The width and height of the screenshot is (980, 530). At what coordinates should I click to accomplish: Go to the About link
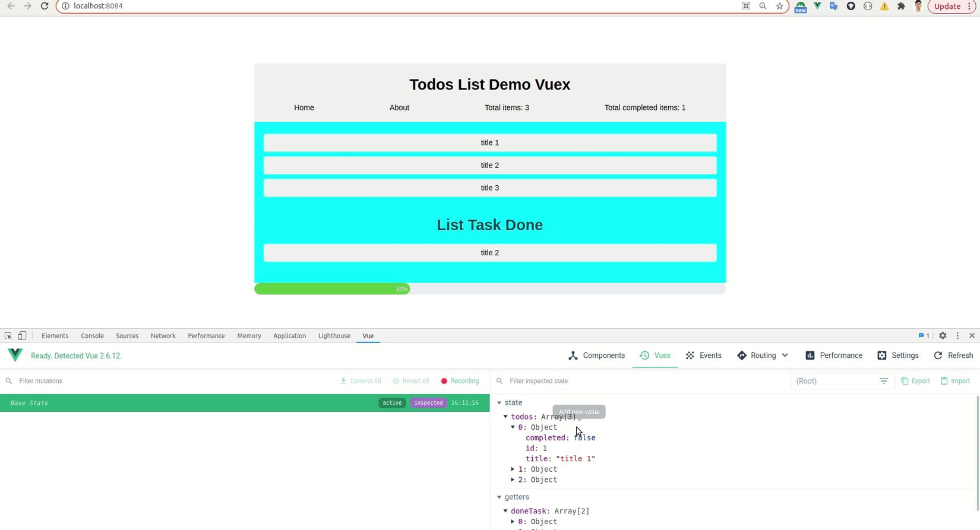pyautogui.click(x=399, y=107)
